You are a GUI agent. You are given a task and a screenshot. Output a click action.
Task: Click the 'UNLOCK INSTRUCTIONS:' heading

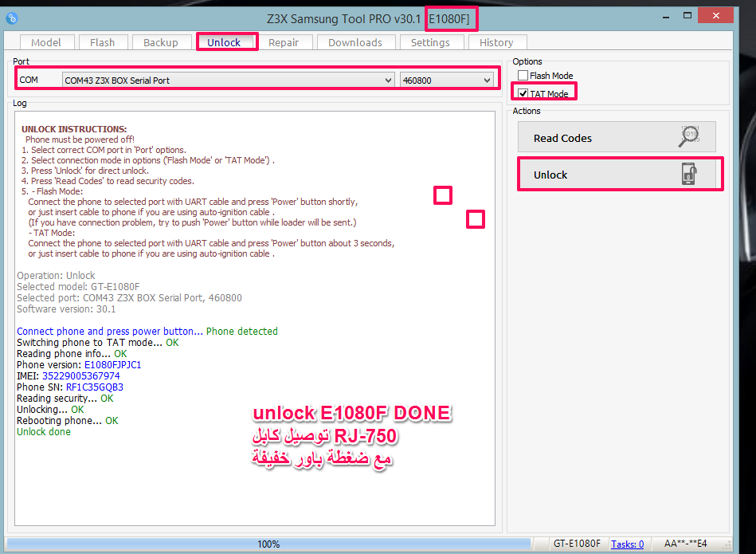(x=74, y=129)
